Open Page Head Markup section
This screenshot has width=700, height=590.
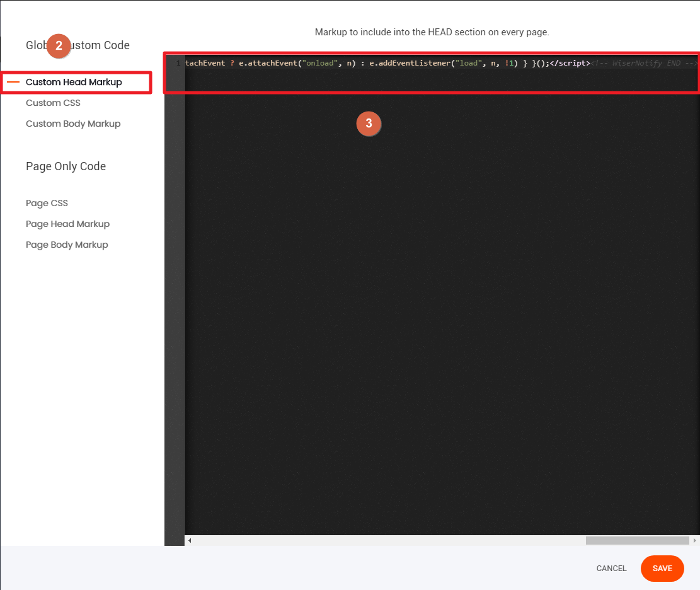point(68,224)
